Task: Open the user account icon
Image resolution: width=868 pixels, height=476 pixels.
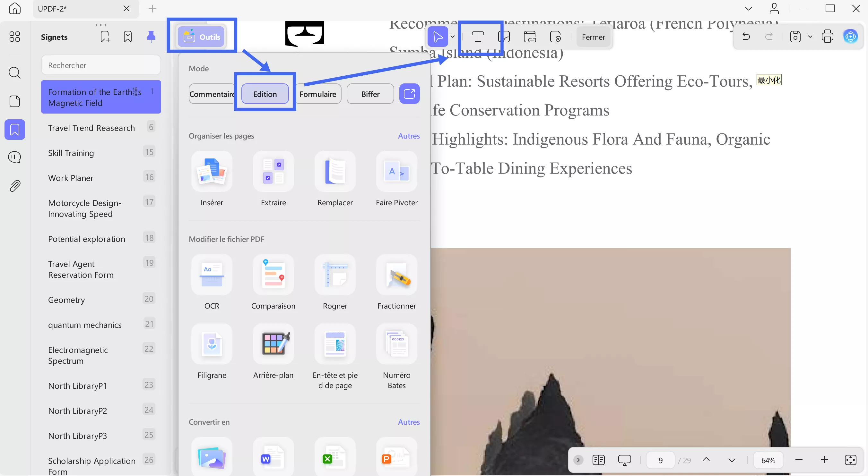Action: (x=774, y=8)
